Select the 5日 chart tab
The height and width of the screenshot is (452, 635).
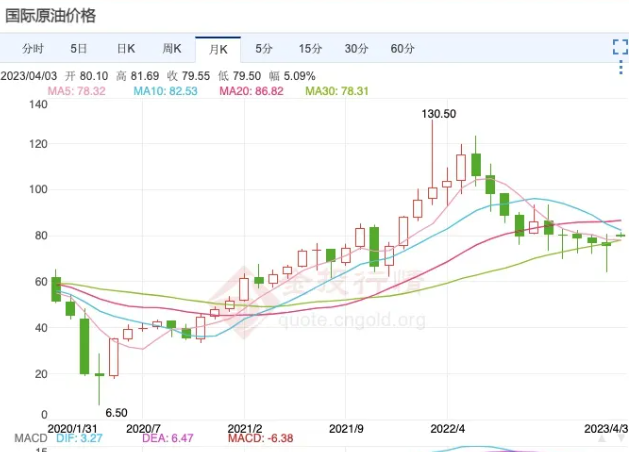click(x=79, y=48)
